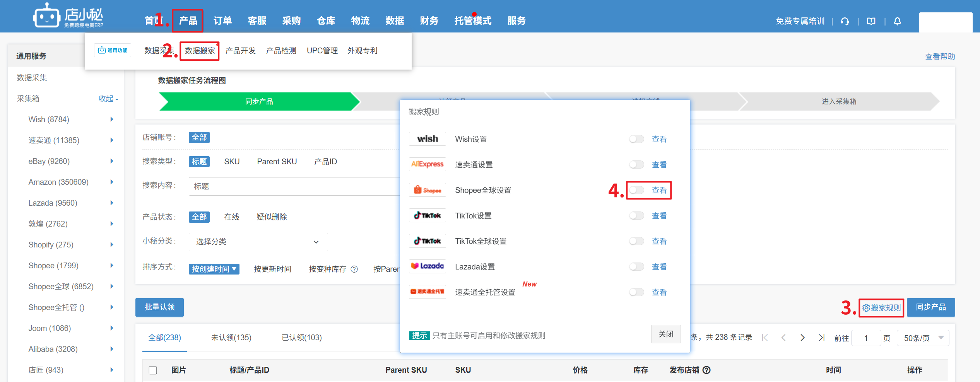
Task: Switch to the 未认领(135) tab
Action: click(x=231, y=338)
